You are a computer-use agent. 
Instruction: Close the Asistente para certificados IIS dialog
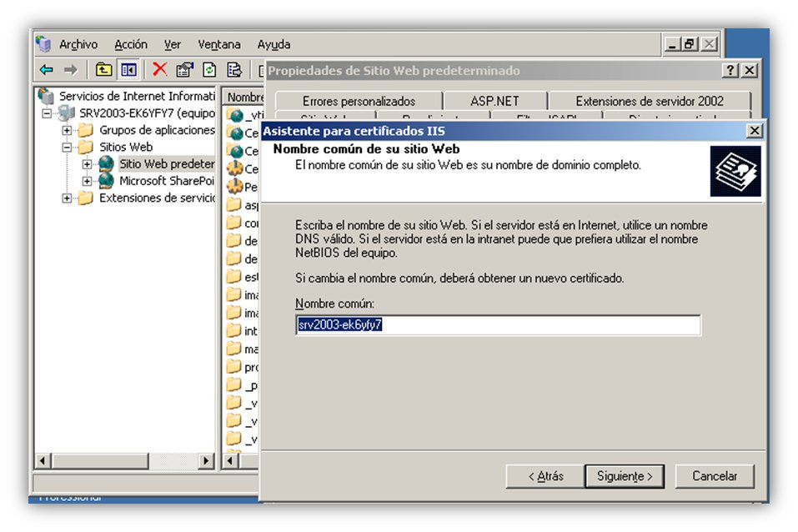(755, 131)
